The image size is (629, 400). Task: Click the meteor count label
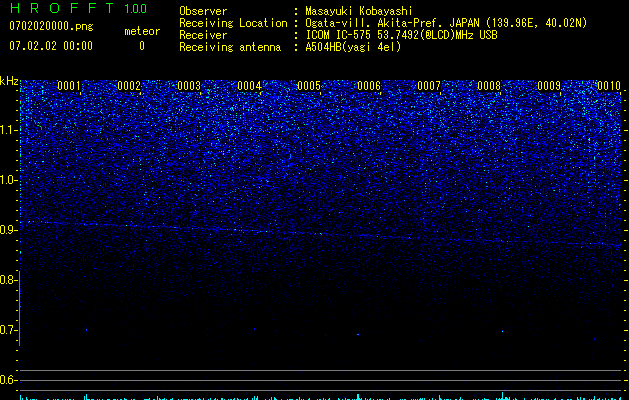(x=142, y=31)
